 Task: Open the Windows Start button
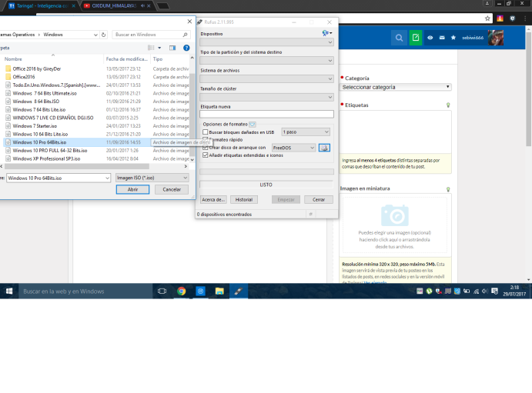pyautogui.click(x=9, y=291)
